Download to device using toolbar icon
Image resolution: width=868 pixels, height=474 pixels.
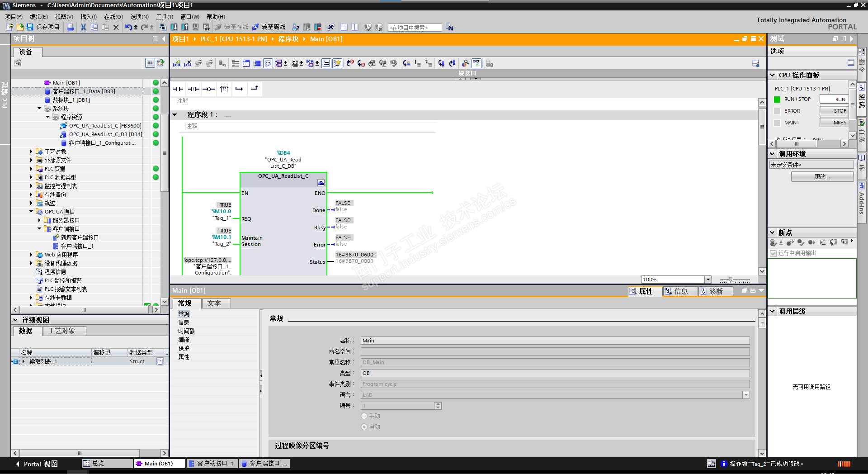[x=174, y=27]
